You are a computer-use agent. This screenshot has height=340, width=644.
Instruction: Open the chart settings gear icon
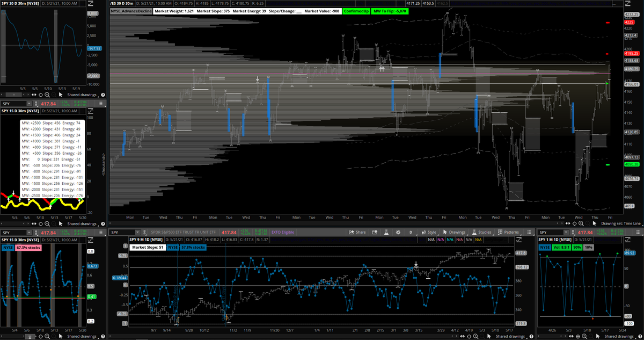[398, 232]
